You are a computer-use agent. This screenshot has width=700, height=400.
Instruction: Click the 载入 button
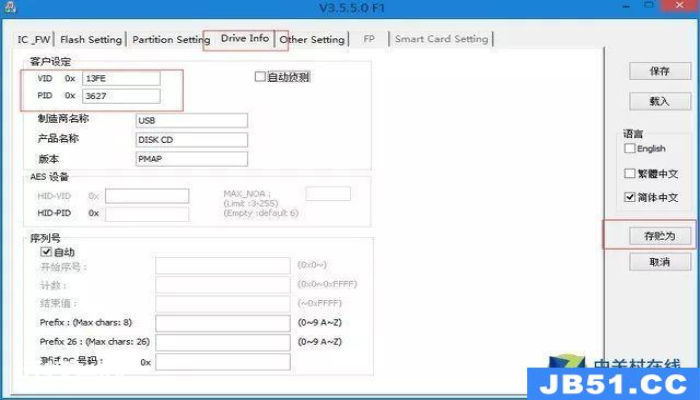tap(660, 101)
